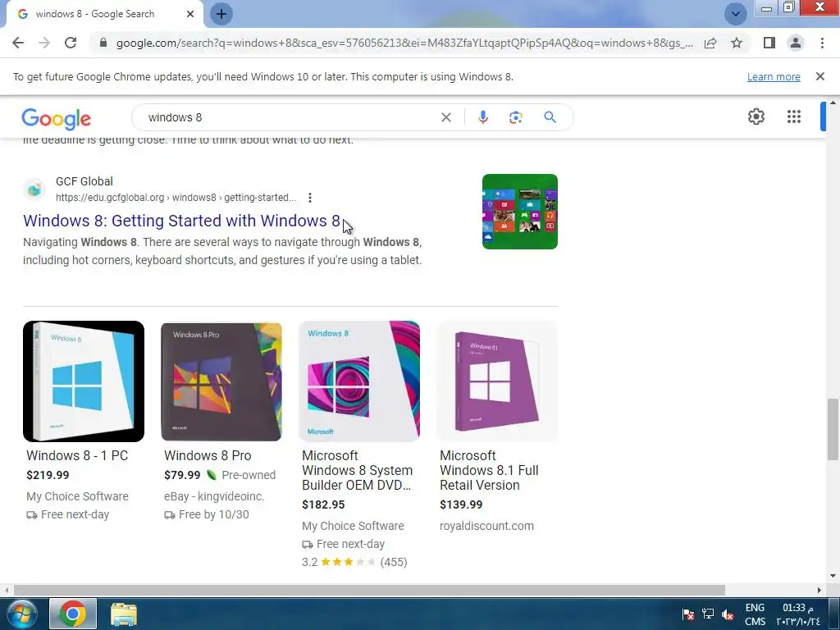Open Windows 8: Getting Started link

coord(181,221)
